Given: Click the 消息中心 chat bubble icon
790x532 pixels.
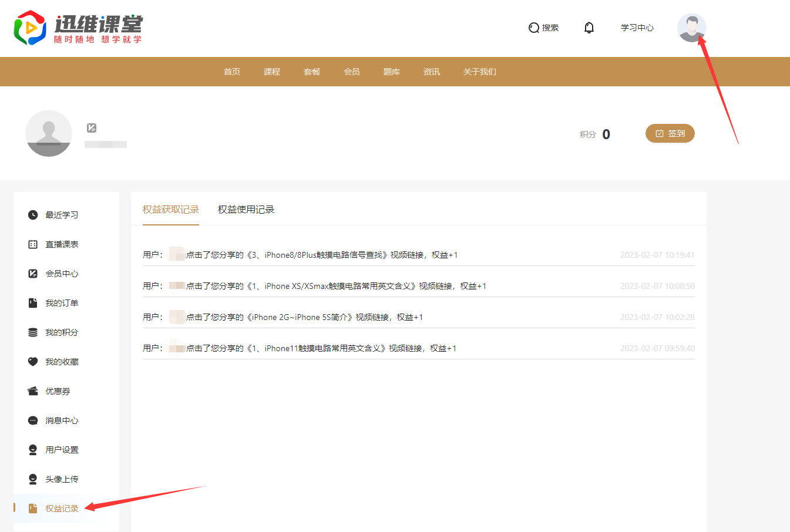Looking at the screenshot, I should (33, 420).
